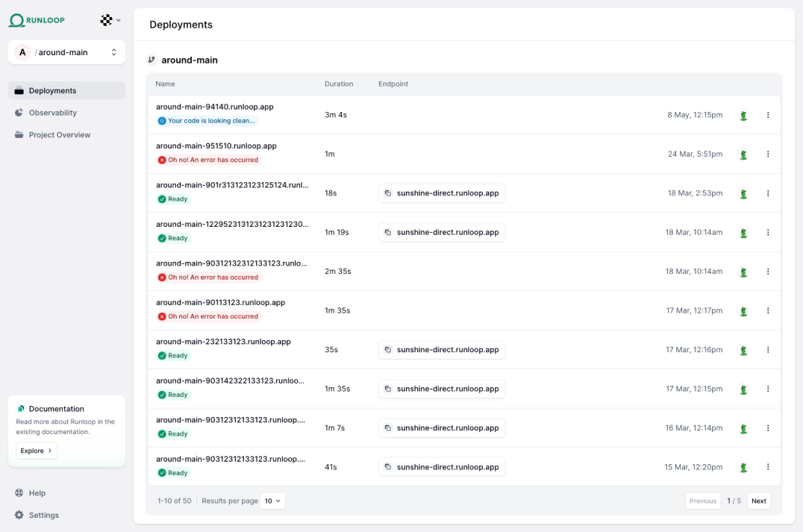803x532 pixels.
Task: Open the around-main project switcher
Action: tap(66, 52)
